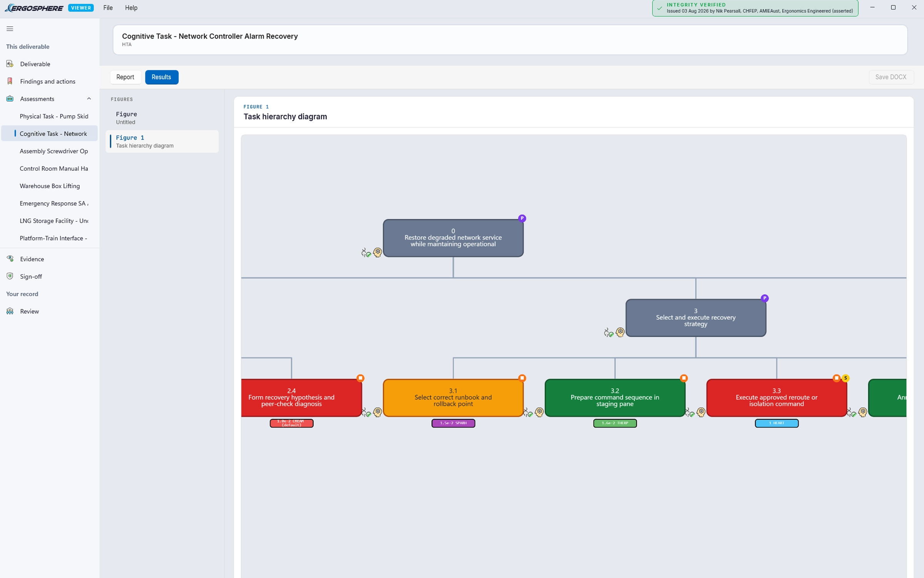Select node 3.3 Execute approved reroute
Image resolution: width=924 pixels, height=578 pixels.
(777, 398)
